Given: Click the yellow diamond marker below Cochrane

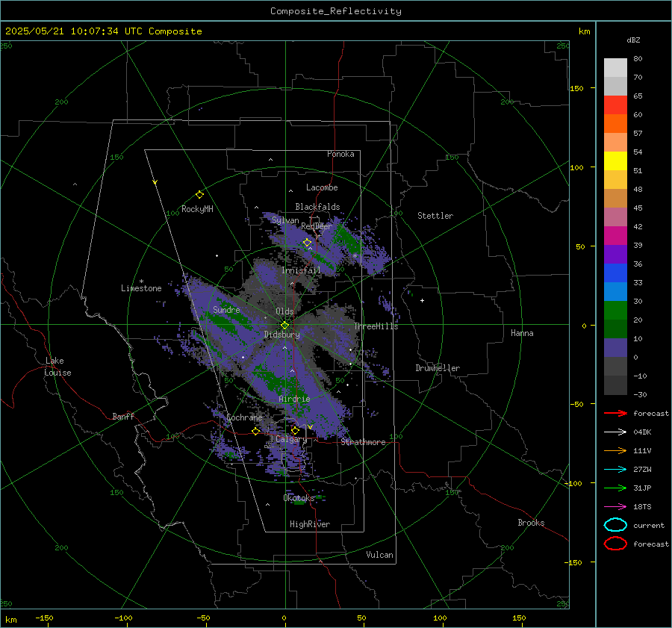Looking at the screenshot, I should click(x=256, y=431).
